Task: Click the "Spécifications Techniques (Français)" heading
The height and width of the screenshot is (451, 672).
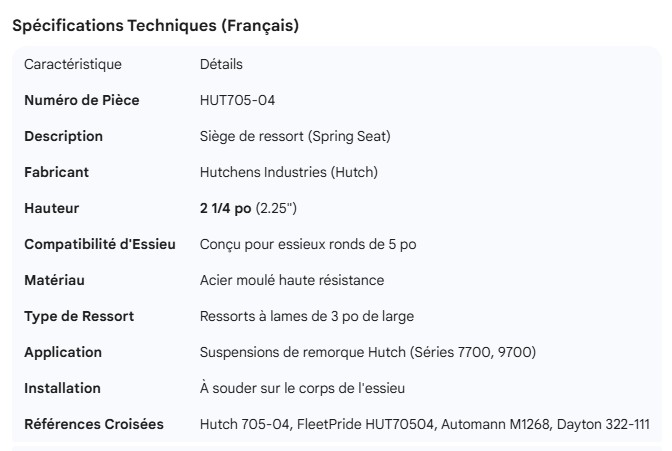Action: pos(155,26)
